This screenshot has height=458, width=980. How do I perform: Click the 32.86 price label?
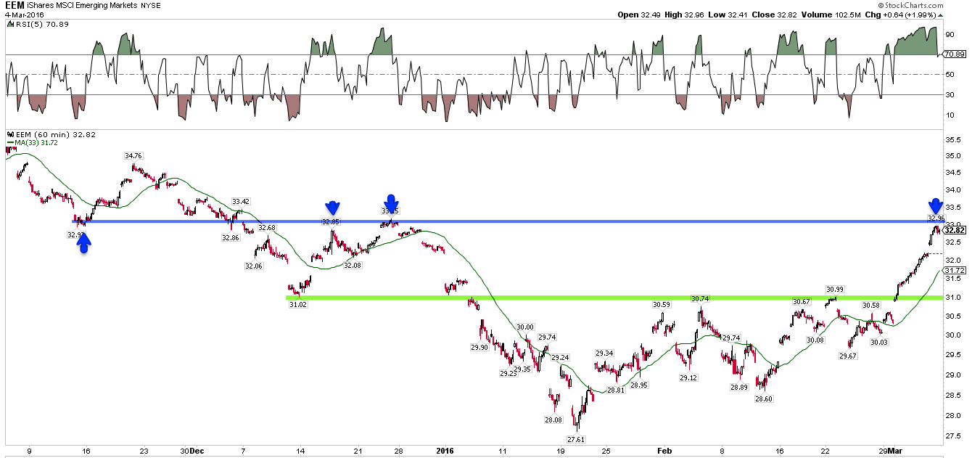click(231, 237)
